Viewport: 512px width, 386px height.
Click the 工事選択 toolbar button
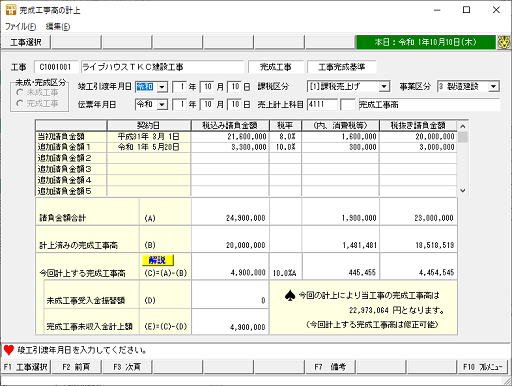(26, 42)
